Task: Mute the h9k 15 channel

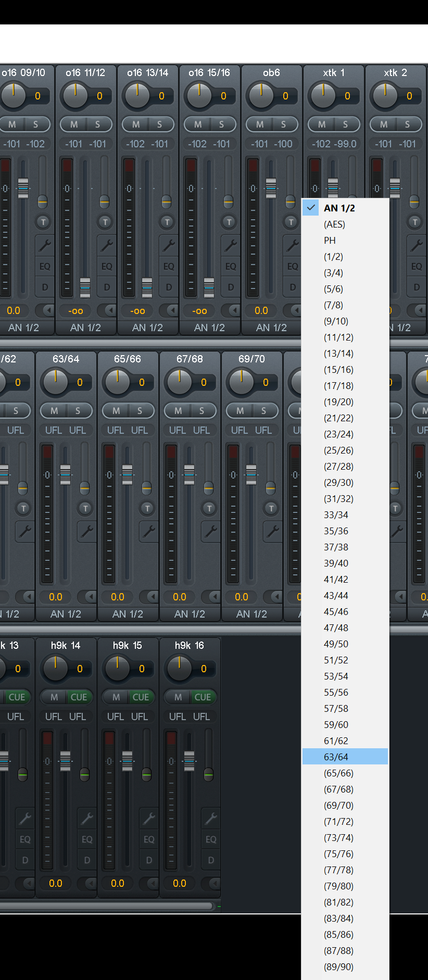Action: 116,697
